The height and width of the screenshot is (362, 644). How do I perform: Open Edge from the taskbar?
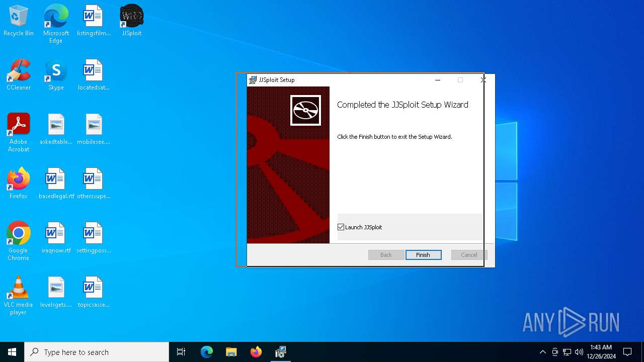point(207,352)
